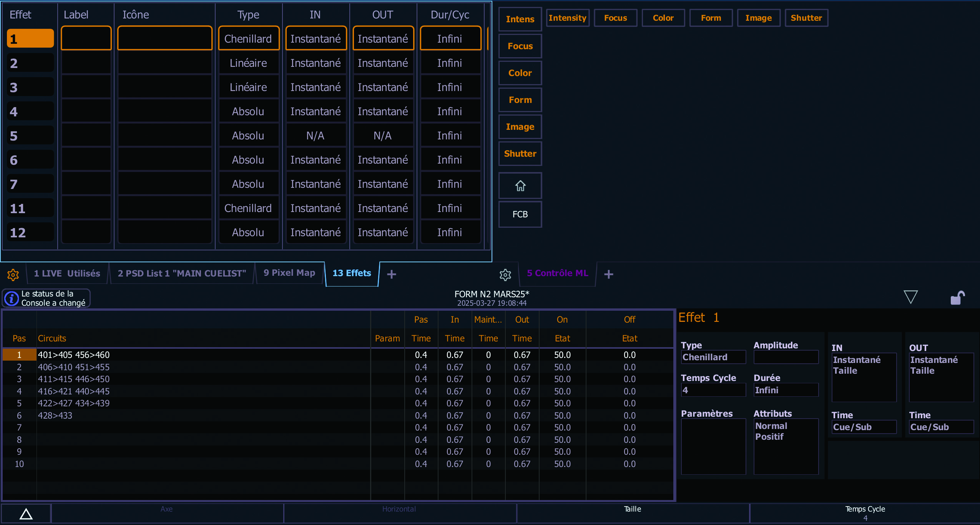Click the Dur/Cyc column header
The image size is (980, 525).
[x=450, y=15]
